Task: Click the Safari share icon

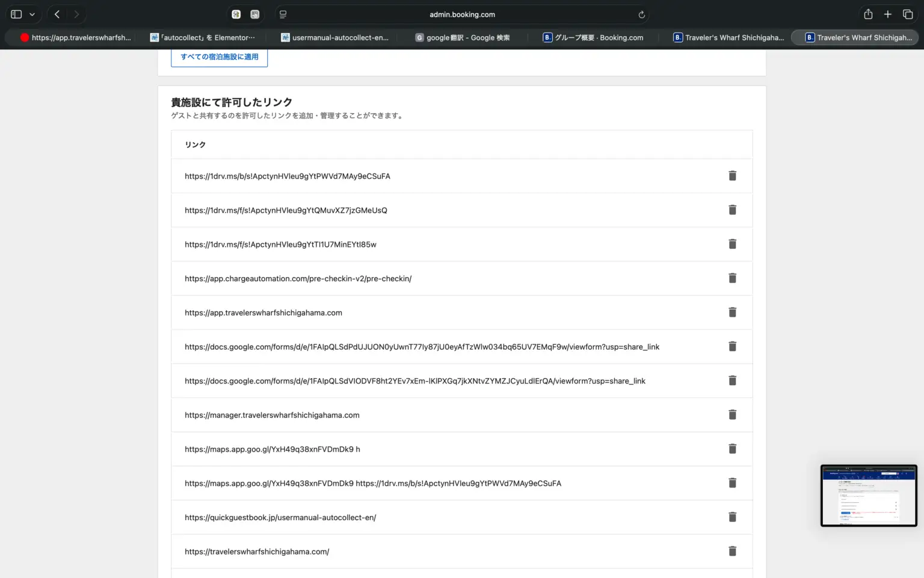Action: [868, 14]
